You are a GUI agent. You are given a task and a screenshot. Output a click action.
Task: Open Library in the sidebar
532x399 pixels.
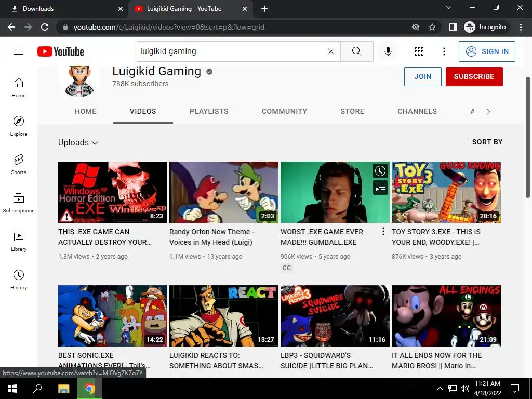[x=19, y=241]
